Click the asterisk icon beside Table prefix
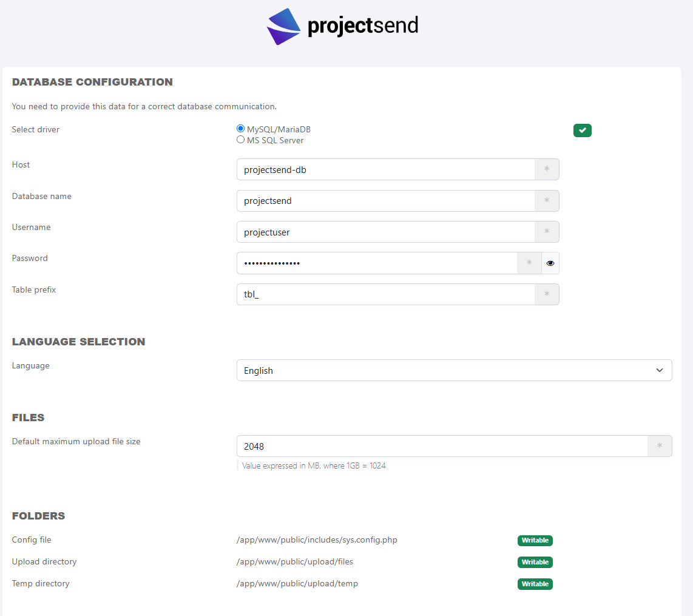The image size is (693, 616). 547,294
